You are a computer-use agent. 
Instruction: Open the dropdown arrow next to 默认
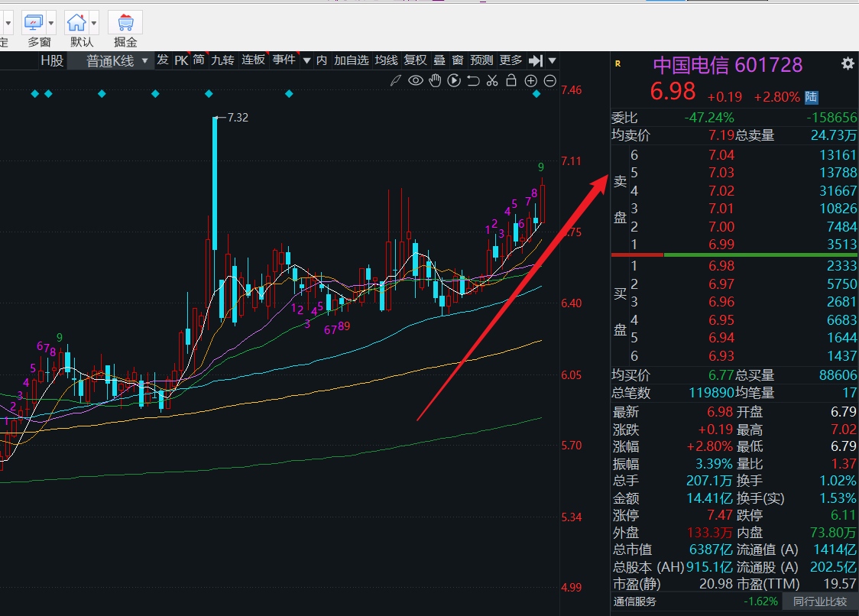94,22
